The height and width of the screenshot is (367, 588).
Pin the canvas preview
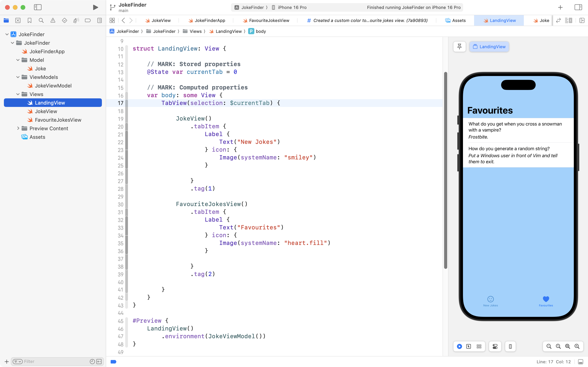(459, 47)
